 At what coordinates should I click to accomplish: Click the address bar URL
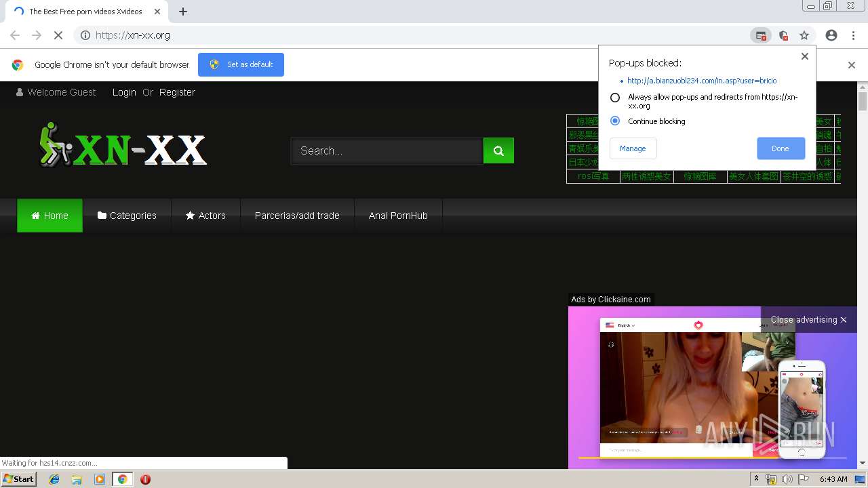pyautogui.click(x=133, y=35)
